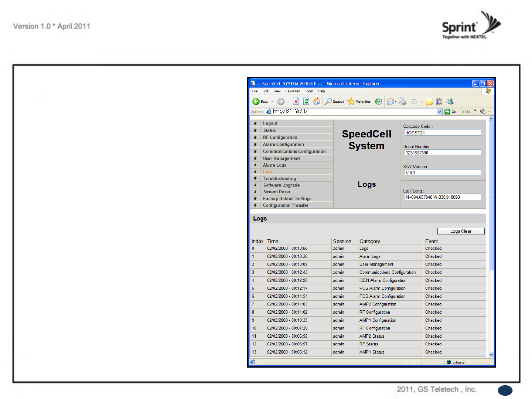
Task: Open the User Management link
Action: coord(282,158)
